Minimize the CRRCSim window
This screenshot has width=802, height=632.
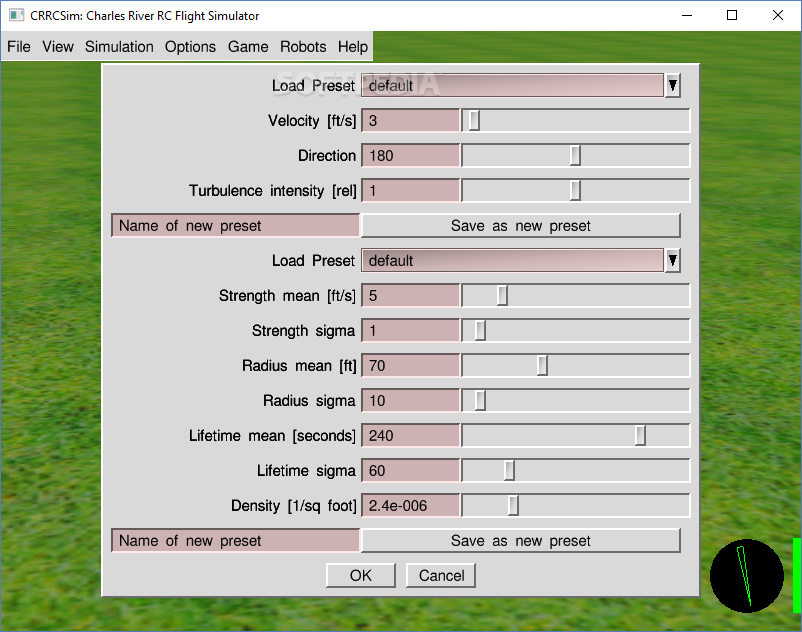(687, 15)
